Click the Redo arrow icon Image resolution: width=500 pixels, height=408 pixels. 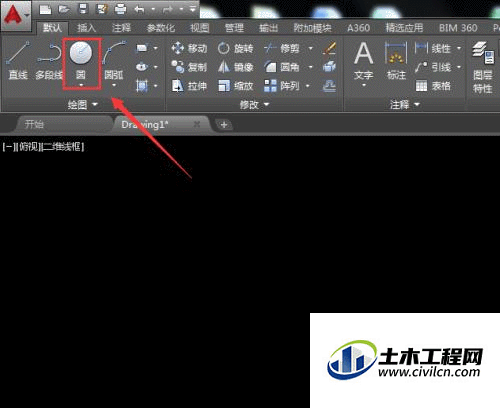click(x=167, y=10)
